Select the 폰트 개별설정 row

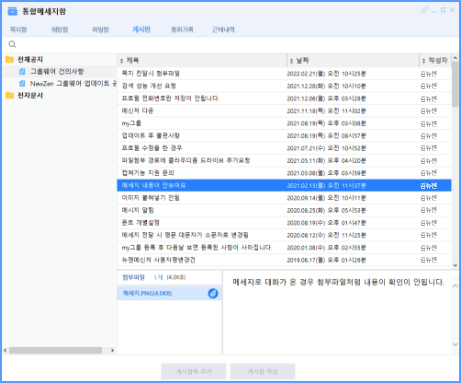click(284, 223)
